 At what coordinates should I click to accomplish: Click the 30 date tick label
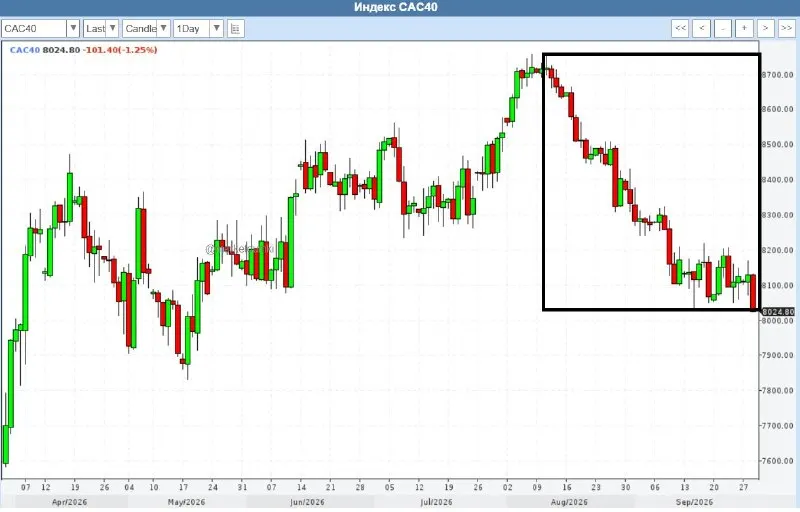click(x=626, y=488)
